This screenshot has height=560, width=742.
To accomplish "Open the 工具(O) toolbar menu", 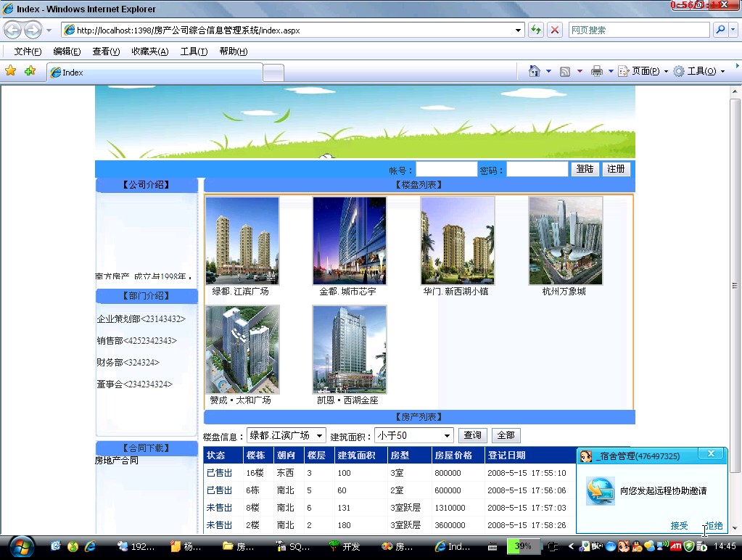I will point(699,72).
